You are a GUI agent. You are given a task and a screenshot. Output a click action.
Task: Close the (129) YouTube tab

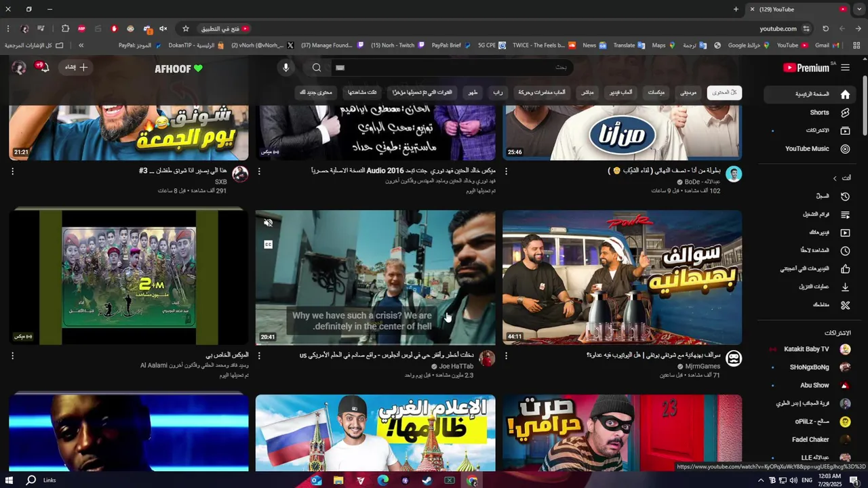coord(752,9)
